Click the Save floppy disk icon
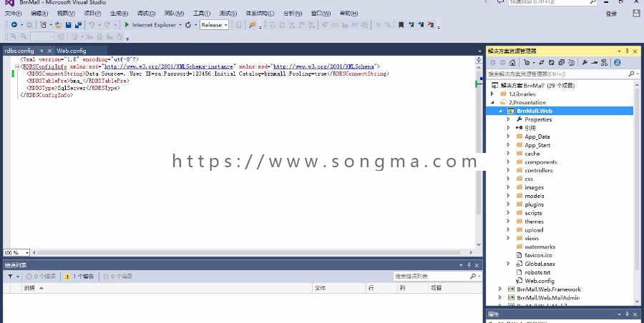The image size is (644, 323). click(68, 25)
